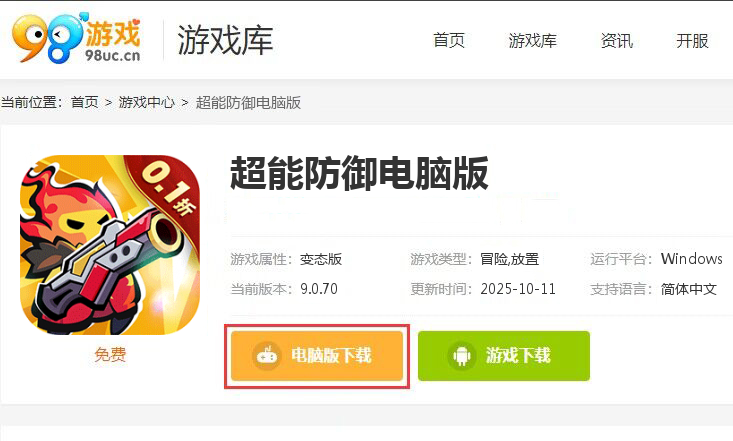The image size is (733, 441).
Task: Click 超能防御电脑版 in the breadcrumb
Action: point(248,102)
